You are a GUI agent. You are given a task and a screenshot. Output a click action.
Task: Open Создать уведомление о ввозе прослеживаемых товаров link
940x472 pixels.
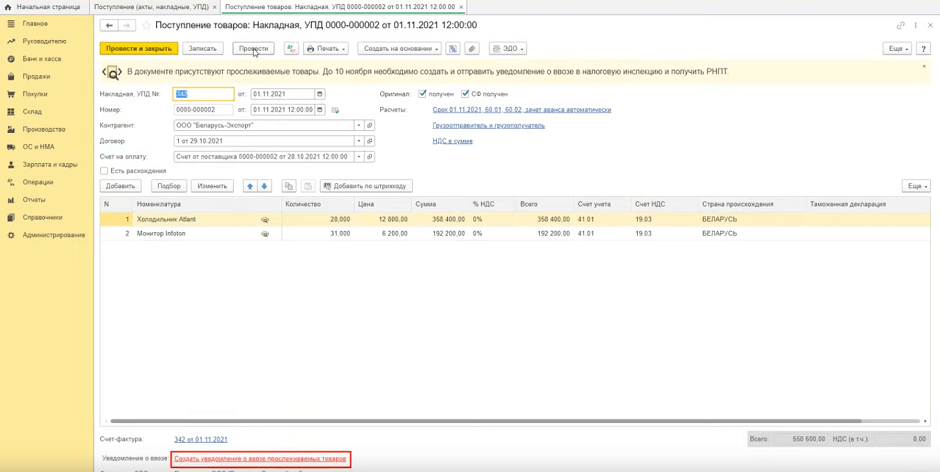coord(260,459)
